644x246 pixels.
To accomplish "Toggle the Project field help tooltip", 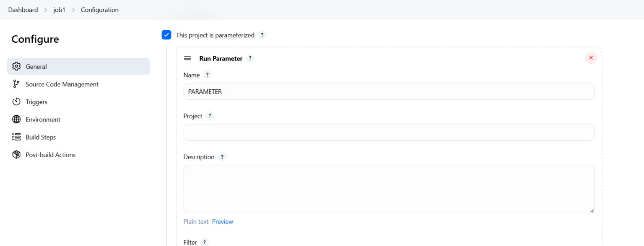I will click(210, 116).
